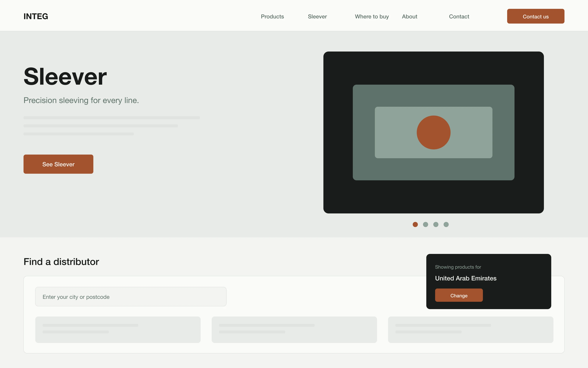Screen dimensions: 588x368
Task: Click the Change country button
Action: [459, 295]
